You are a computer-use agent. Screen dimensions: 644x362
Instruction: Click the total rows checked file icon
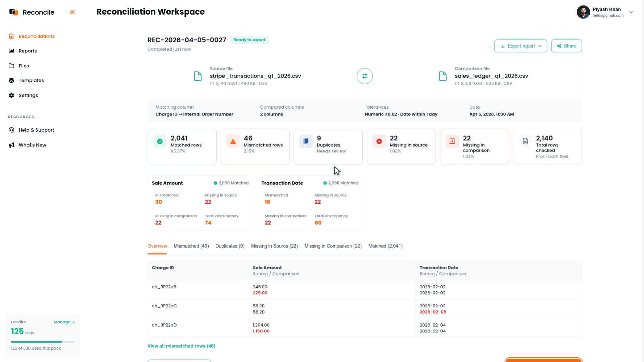coord(525,141)
